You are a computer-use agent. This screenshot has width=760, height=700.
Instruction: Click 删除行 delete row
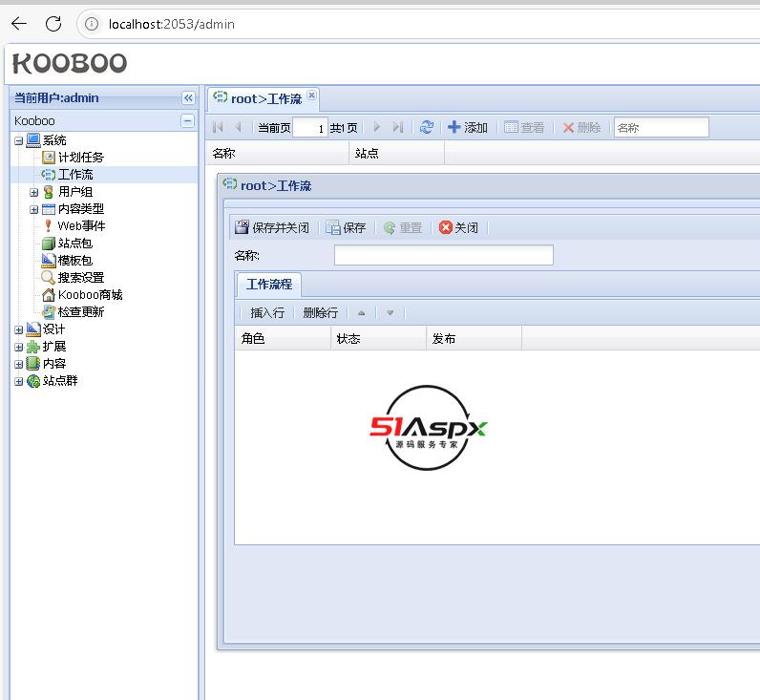coord(321,312)
